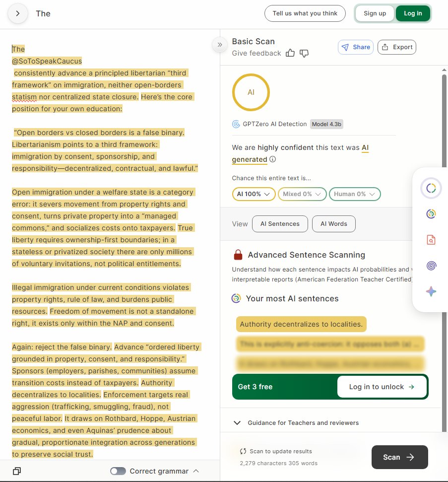
Task: Switch to AI Words view
Action: point(334,224)
